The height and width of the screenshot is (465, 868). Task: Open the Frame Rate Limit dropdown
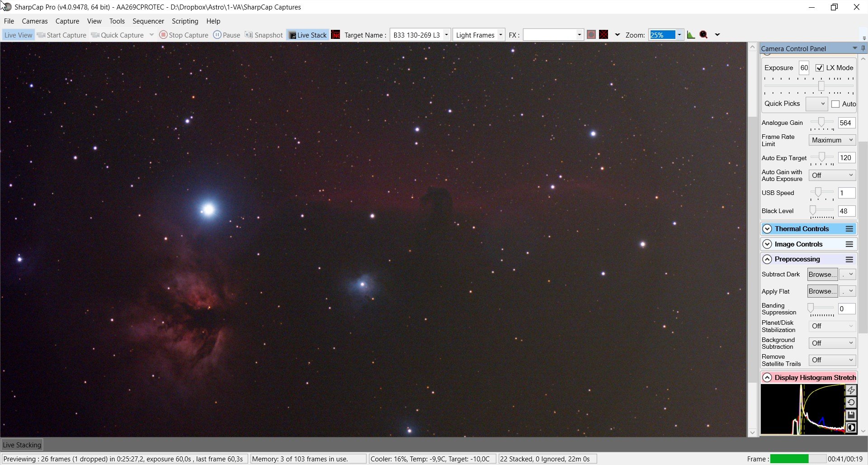832,140
